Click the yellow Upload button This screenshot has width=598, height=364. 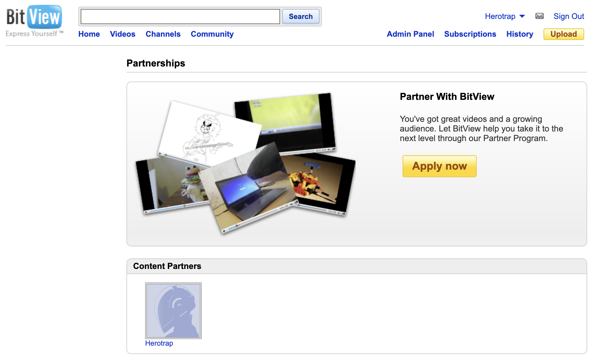[563, 34]
